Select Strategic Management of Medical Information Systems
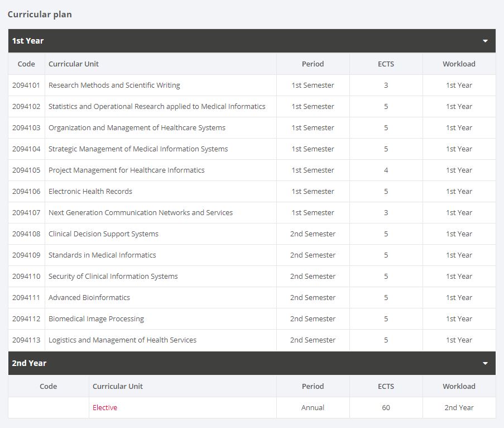This screenshot has height=428, width=504. tap(138, 149)
